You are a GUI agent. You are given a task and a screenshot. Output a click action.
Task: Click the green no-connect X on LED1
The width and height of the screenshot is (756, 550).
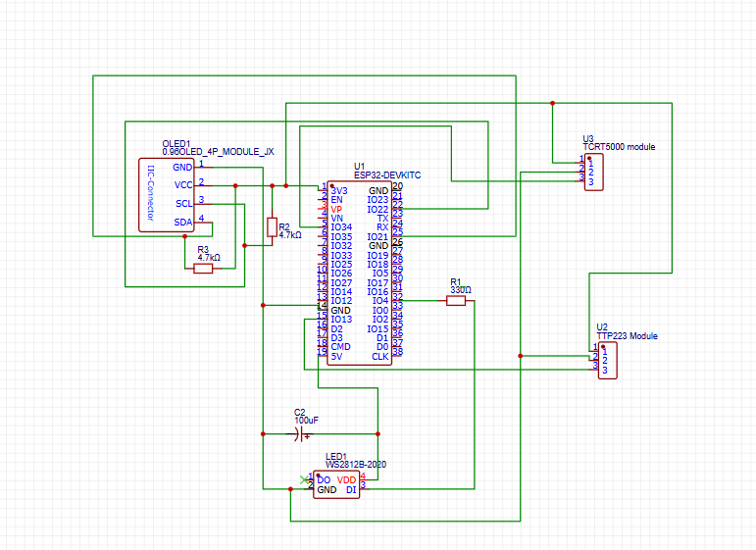click(304, 477)
